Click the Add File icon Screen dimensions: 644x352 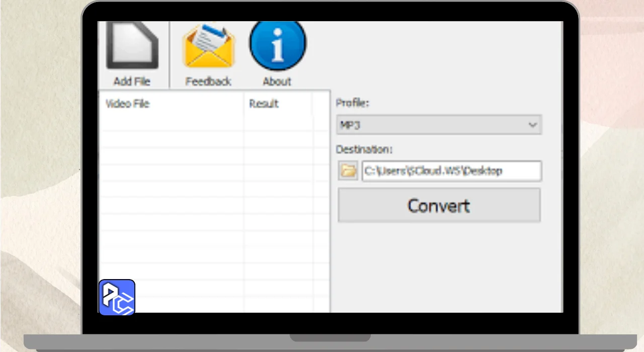(x=132, y=46)
